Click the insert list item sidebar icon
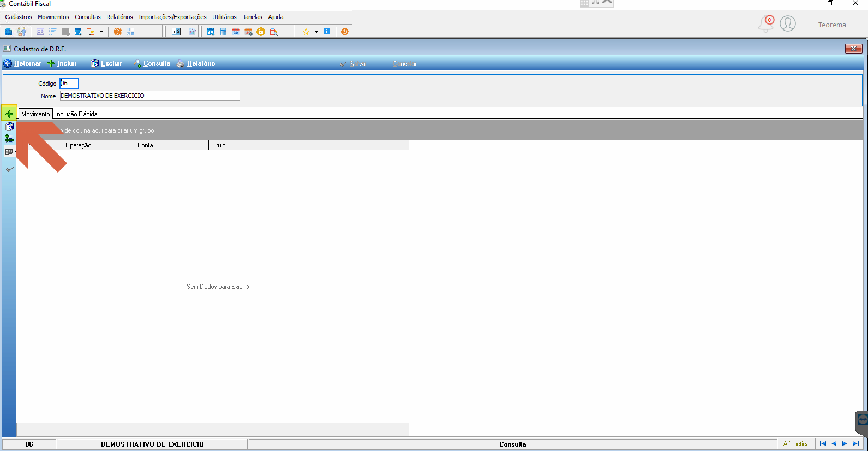 [x=9, y=139]
